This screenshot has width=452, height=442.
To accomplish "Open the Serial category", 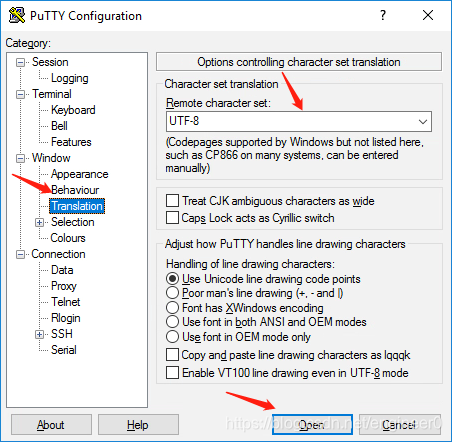I will 63,350.
